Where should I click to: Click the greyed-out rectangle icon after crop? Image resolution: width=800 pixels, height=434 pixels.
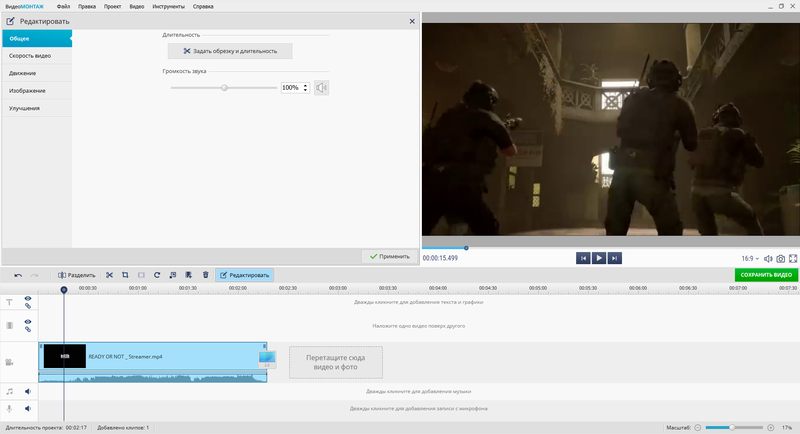tap(141, 275)
